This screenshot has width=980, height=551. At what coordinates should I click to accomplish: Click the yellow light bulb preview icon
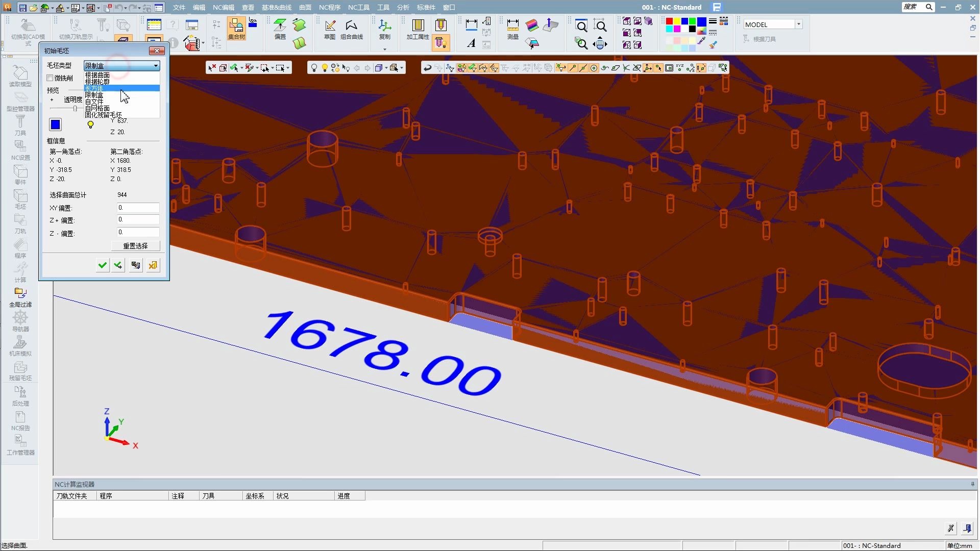90,124
